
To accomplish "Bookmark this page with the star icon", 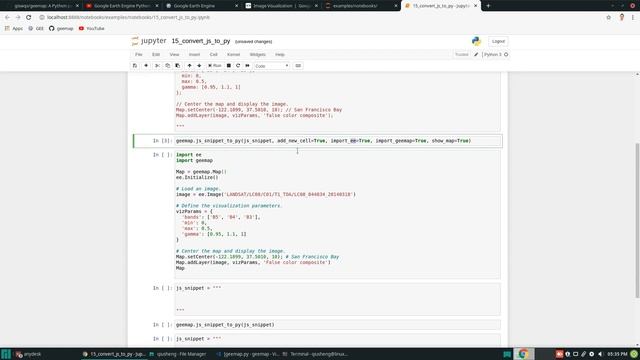I will pos(609,18).
